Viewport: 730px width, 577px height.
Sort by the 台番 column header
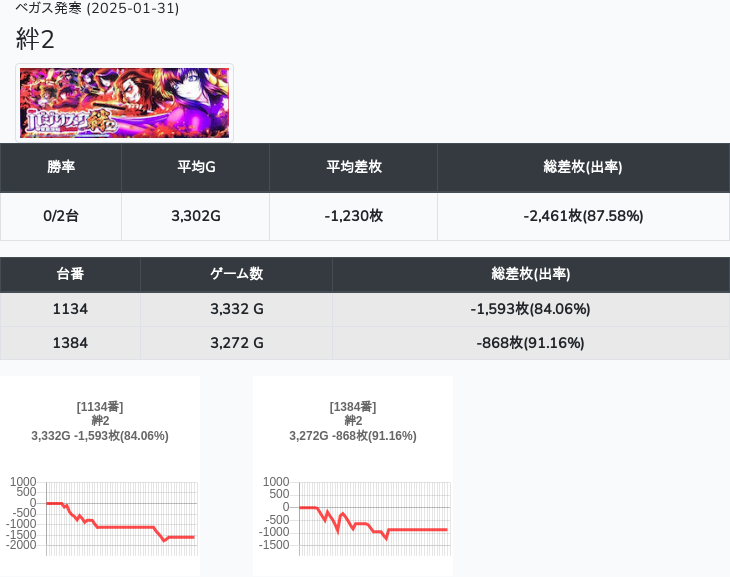click(70, 274)
